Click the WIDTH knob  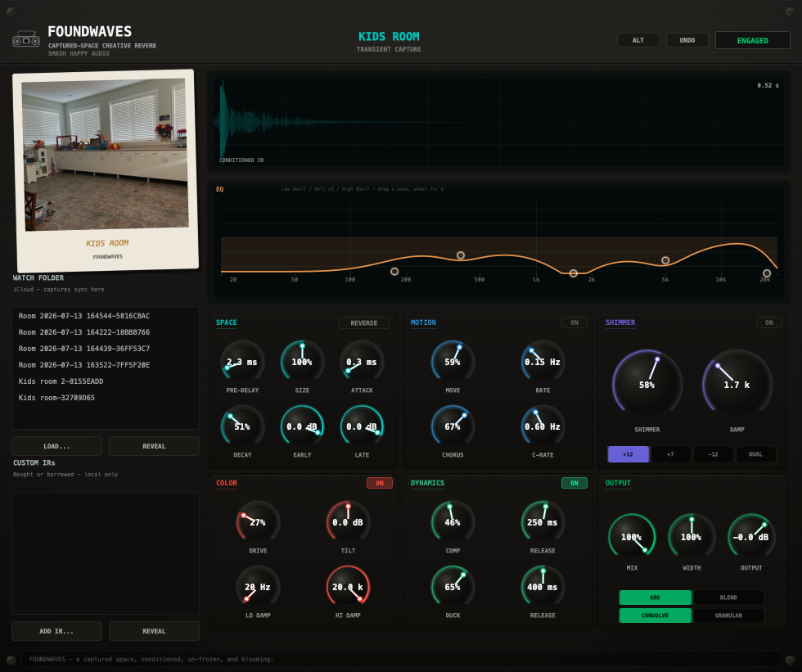(x=692, y=537)
